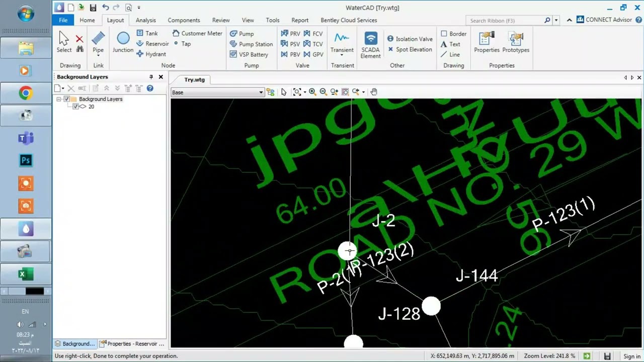The width and height of the screenshot is (644, 362).
Task: Choose the Tap node tool
Action: (182, 44)
